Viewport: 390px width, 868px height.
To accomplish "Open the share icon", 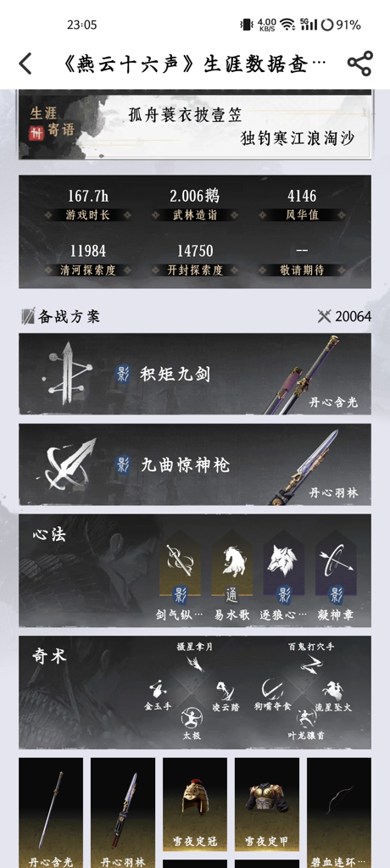I will click(x=360, y=64).
